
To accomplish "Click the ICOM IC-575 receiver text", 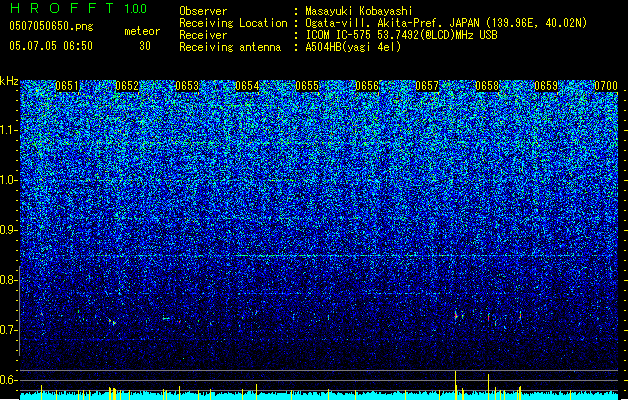I will [401, 35].
